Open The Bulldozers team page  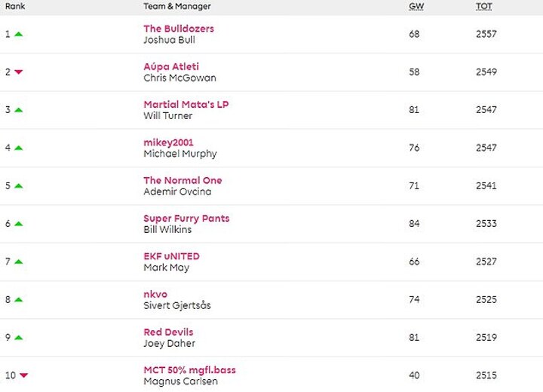click(x=179, y=29)
